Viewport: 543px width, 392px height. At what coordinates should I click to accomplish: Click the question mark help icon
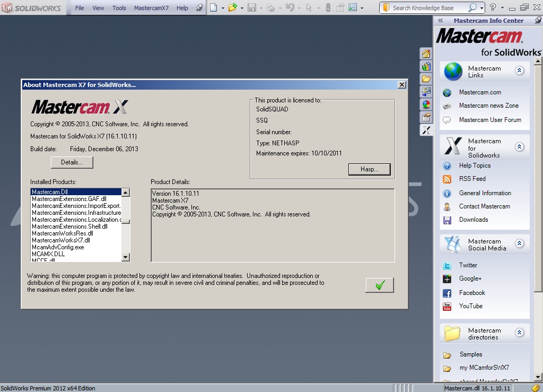click(x=493, y=7)
